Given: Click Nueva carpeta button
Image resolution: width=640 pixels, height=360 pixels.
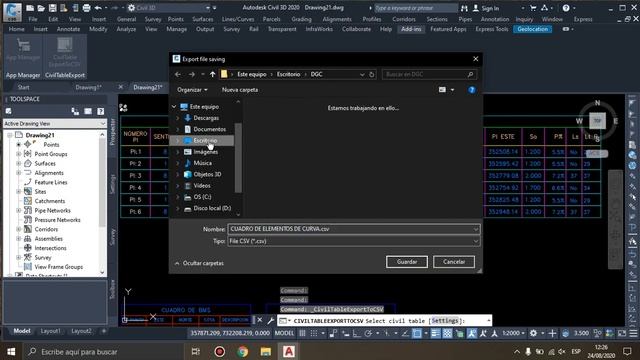Looking at the screenshot, I should point(240,90).
